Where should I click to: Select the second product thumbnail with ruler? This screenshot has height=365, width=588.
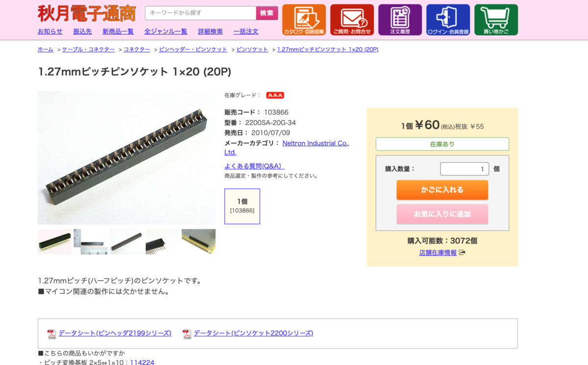tap(91, 241)
